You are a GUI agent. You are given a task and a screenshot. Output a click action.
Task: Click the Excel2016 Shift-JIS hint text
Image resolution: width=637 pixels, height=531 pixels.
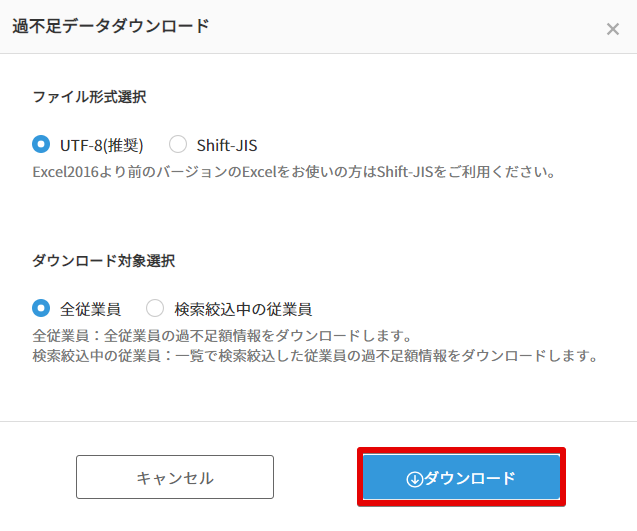[294, 172]
